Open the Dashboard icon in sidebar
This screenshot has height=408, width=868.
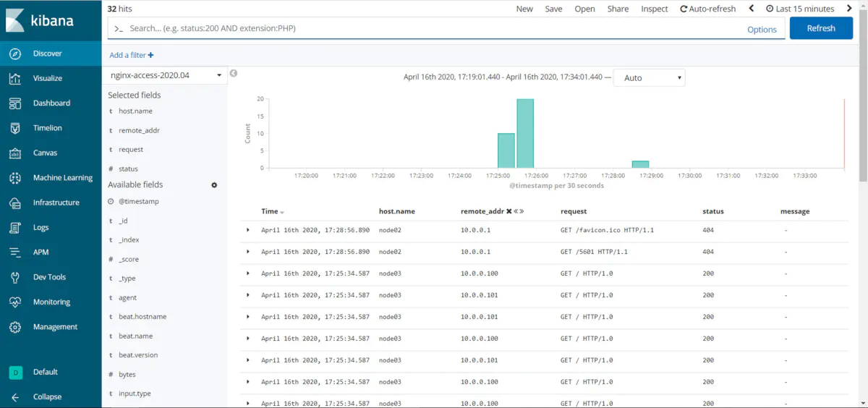coord(15,103)
